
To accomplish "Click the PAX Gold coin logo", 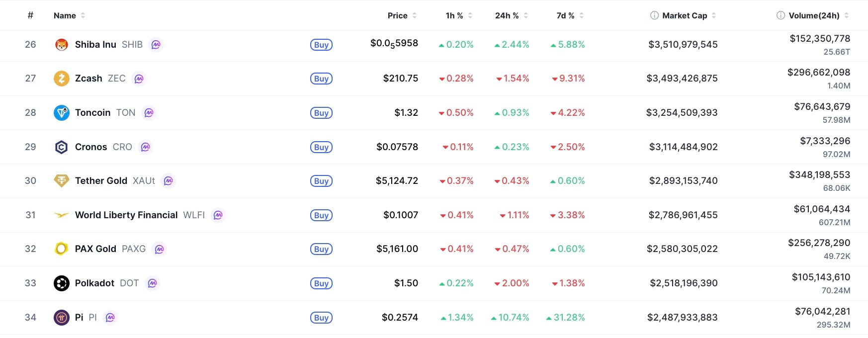I will click(61, 249).
